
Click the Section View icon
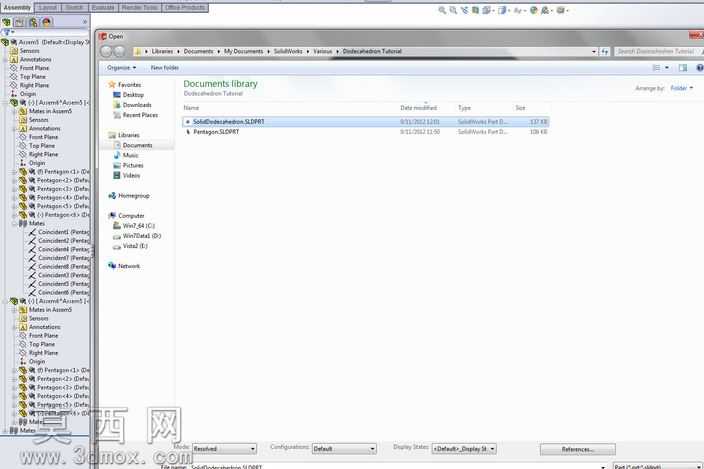coord(475,10)
